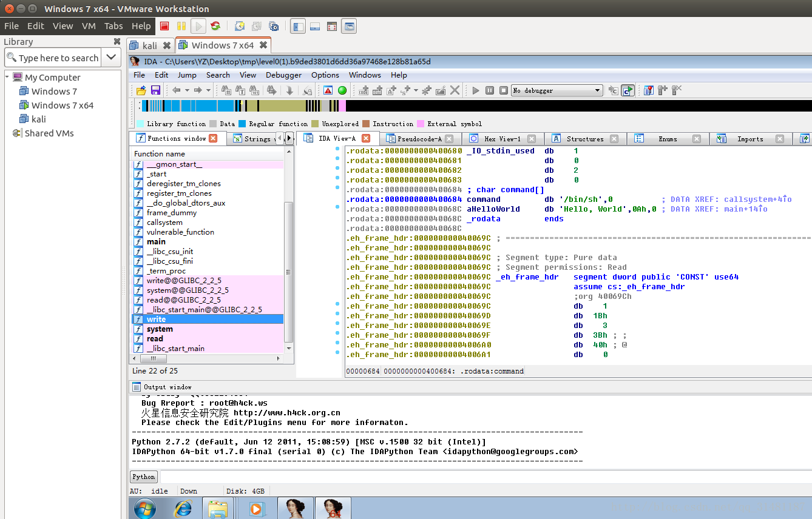Click the VMware restart guest icon
This screenshot has width=812, height=519.
click(215, 26)
